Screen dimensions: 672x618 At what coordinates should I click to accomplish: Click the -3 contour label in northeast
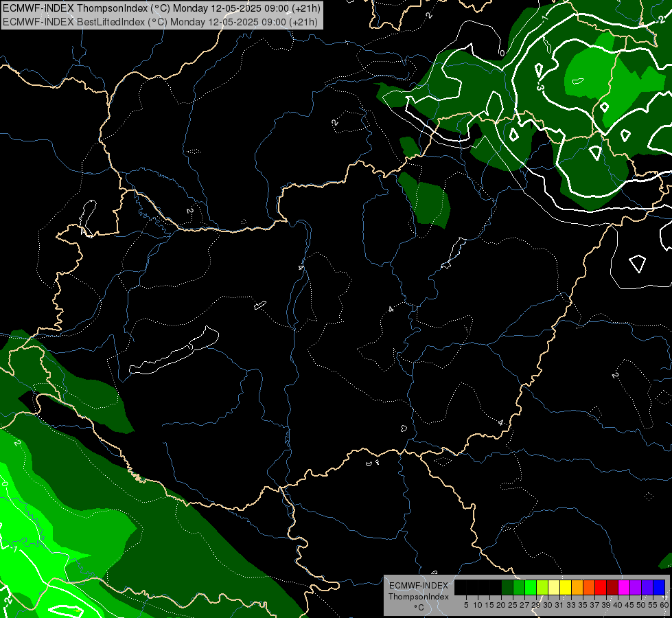point(540,87)
